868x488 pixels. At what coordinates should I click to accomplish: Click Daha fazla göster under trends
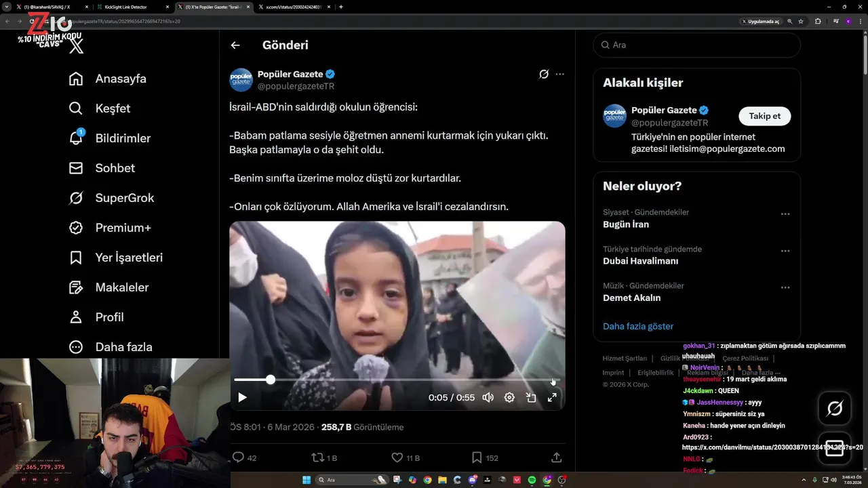[638, 326]
